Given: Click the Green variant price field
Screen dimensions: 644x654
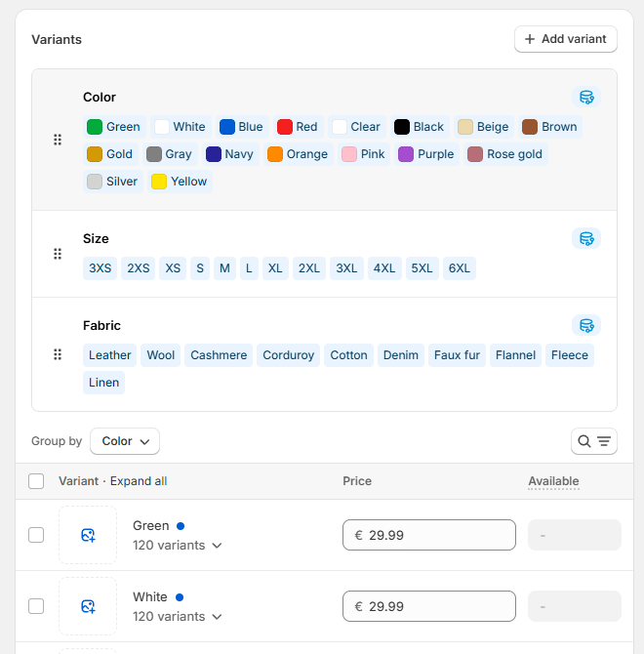Looking at the screenshot, I should [429, 535].
